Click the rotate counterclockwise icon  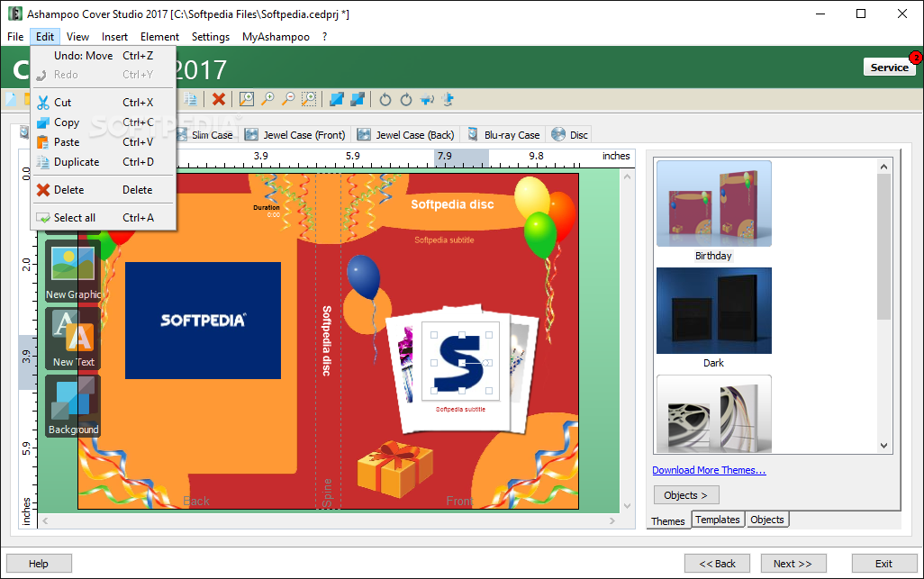[x=385, y=99]
